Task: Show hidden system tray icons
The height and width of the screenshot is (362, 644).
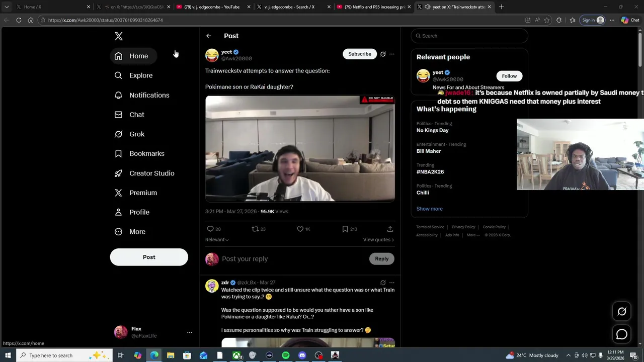Action: coord(569,355)
